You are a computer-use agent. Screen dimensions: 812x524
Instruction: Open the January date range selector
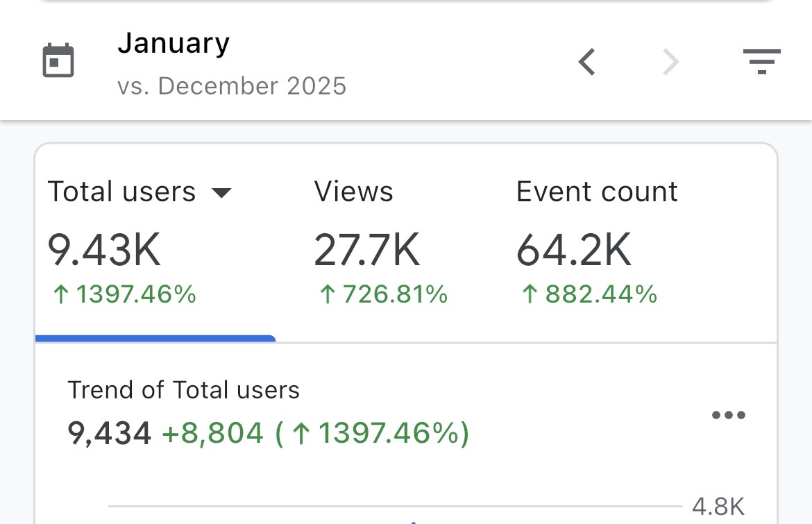(x=174, y=44)
